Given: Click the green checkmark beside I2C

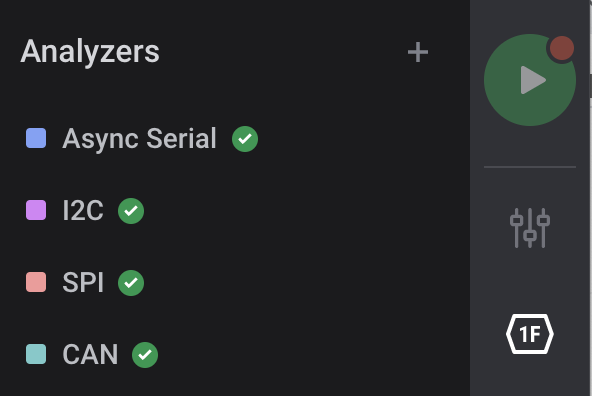Looking at the screenshot, I should 131,211.
